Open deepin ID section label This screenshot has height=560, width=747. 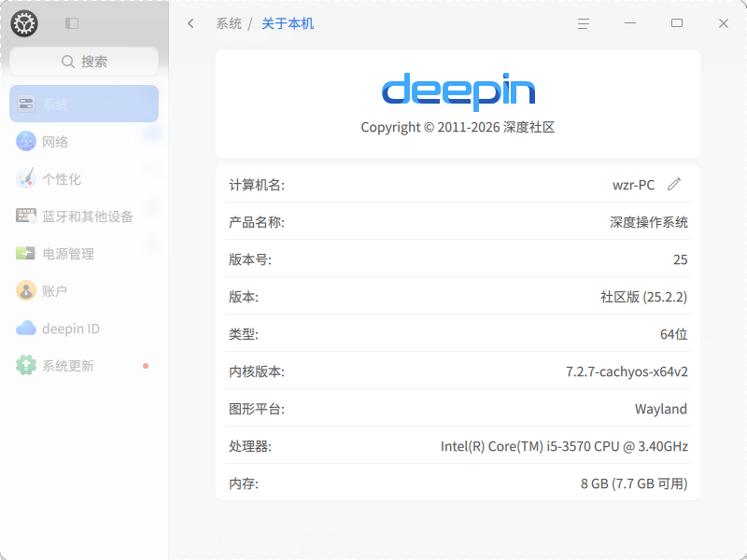(71, 329)
